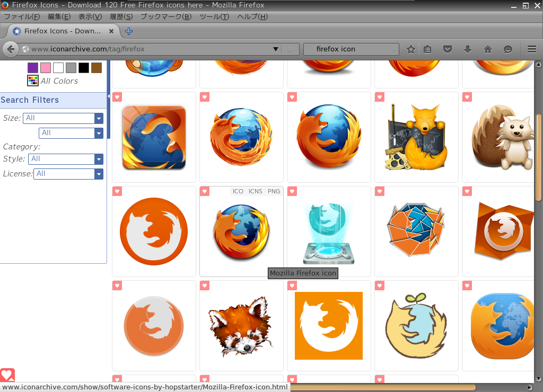Viewport: 543px width, 392px height.
Task: Open the bookmarks list icon
Action: pos(427,49)
